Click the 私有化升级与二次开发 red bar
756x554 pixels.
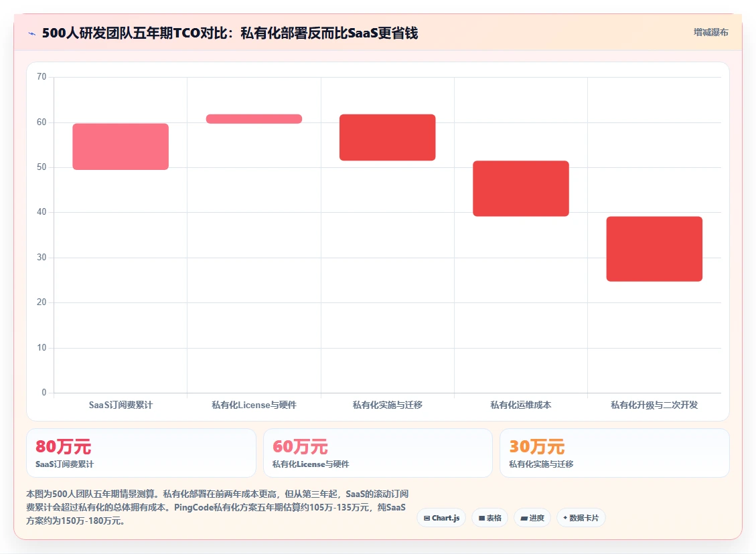tap(654, 249)
